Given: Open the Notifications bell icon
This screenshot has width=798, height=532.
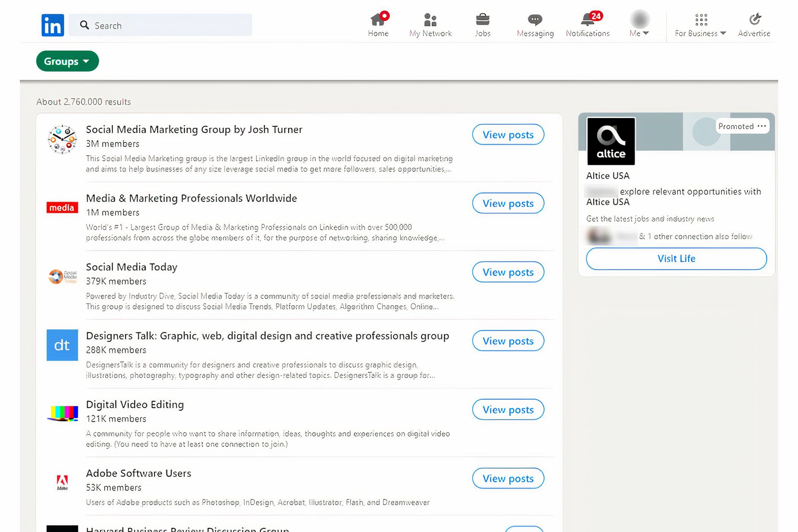Looking at the screenshot, I should point(587,19).
